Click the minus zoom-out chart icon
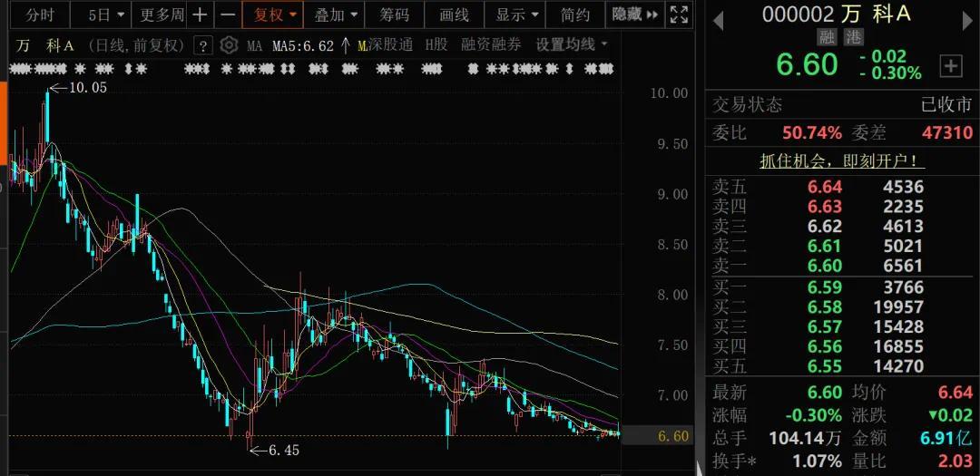This screenshot has height=476, width=980. (x=228, y=15)
